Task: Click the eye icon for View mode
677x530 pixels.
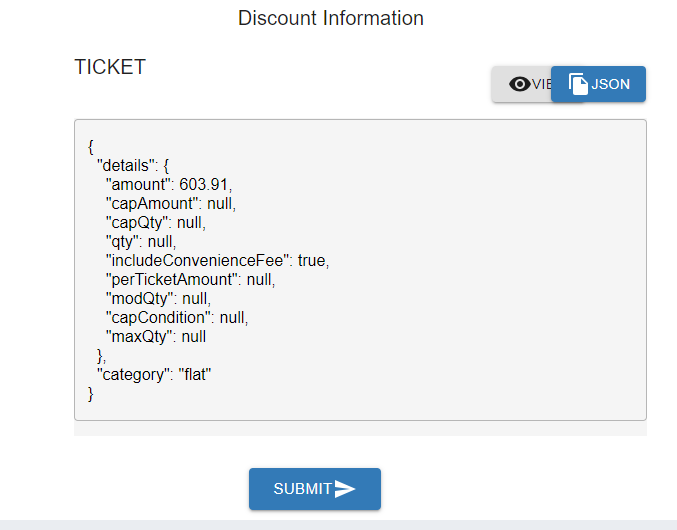Action: click(519, 84)
